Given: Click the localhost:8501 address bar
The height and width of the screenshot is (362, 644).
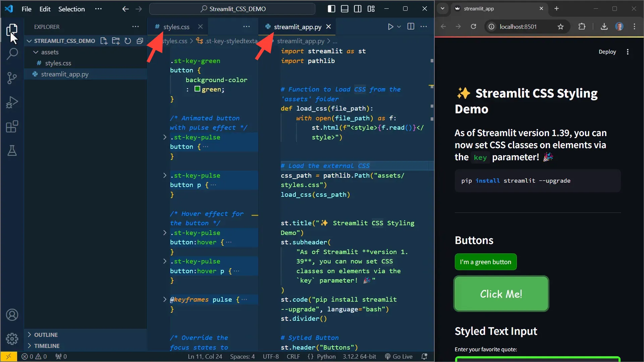Looking at the screenshot, I should click(x=518, y=27).
